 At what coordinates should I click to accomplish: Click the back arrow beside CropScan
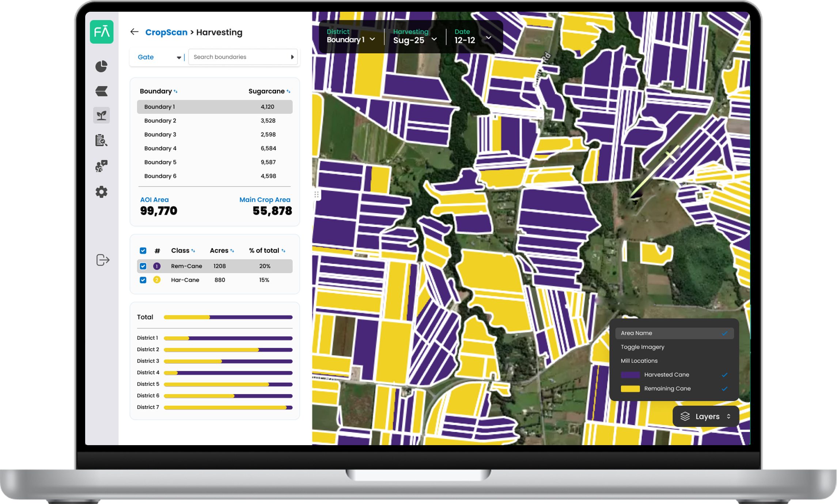click(x=134, y=32)
